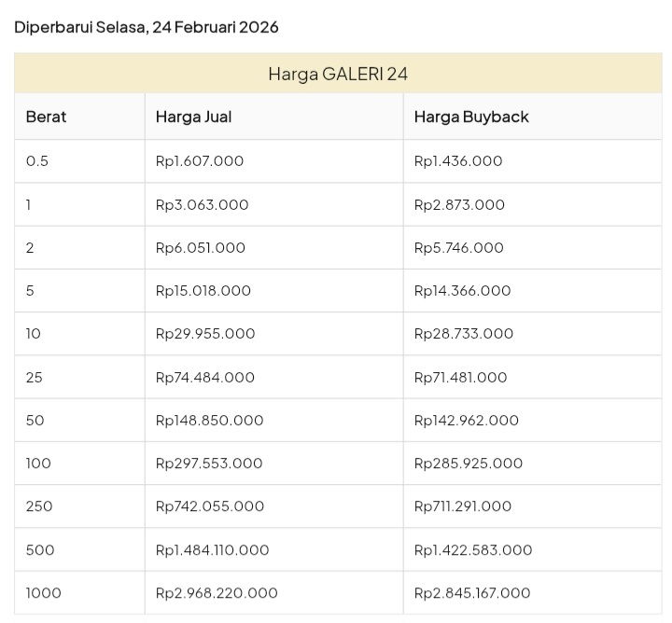This screenshot has width=672, height=623.
Task: Click the update date text above the table
Action: pyautogui.click(x=147, y=27)
